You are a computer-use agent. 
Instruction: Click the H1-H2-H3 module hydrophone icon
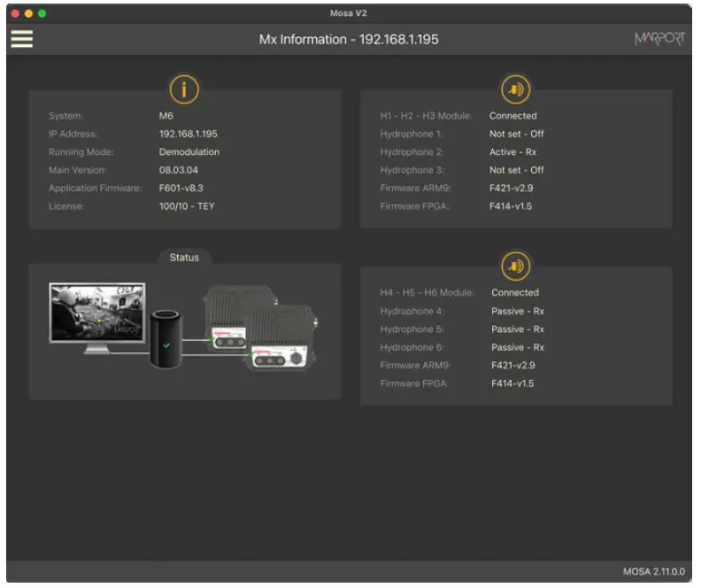pos(516,89)
